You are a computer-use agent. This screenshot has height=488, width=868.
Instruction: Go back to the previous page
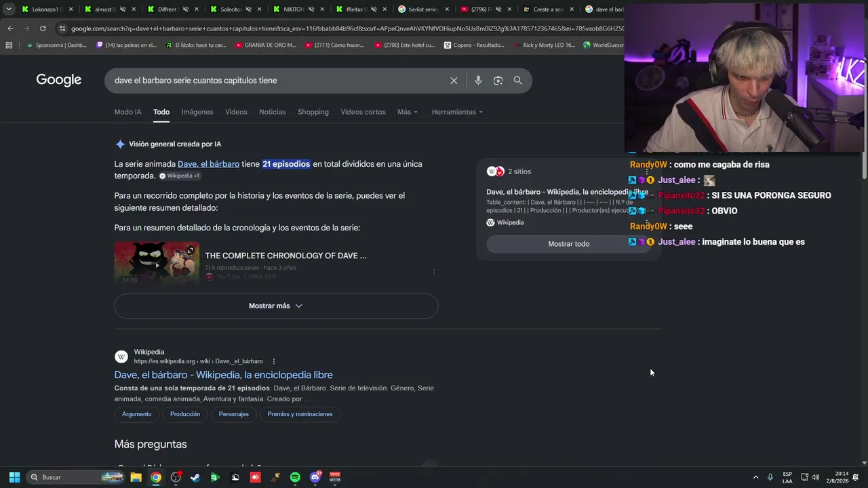(x=10, y=28)
